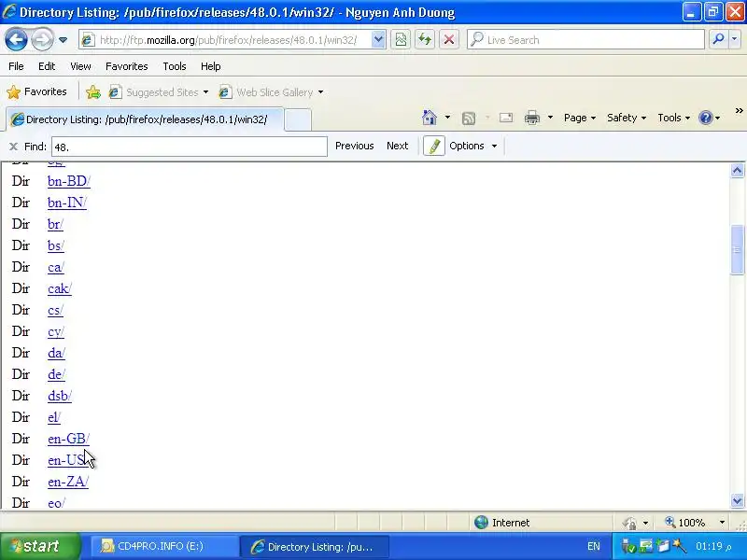Click the Refresh page icon
747x560 pixels.
click(x=425, y=40)
